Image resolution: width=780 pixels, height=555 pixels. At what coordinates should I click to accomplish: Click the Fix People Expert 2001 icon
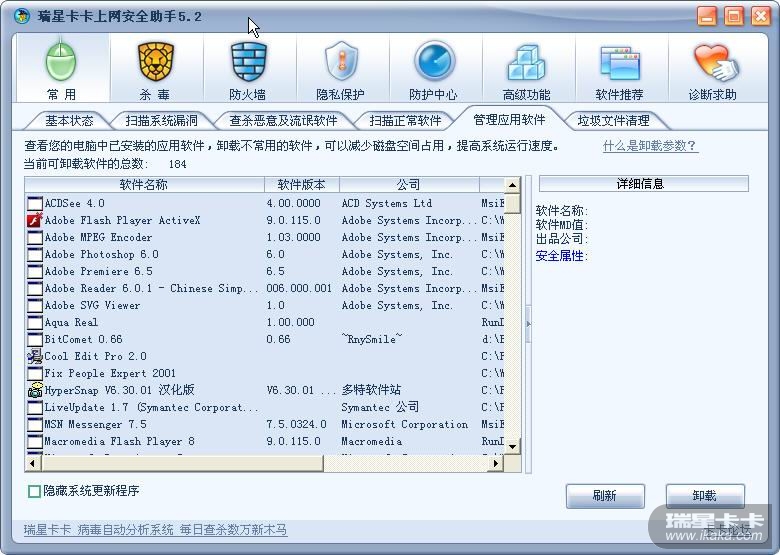[35, 373]
